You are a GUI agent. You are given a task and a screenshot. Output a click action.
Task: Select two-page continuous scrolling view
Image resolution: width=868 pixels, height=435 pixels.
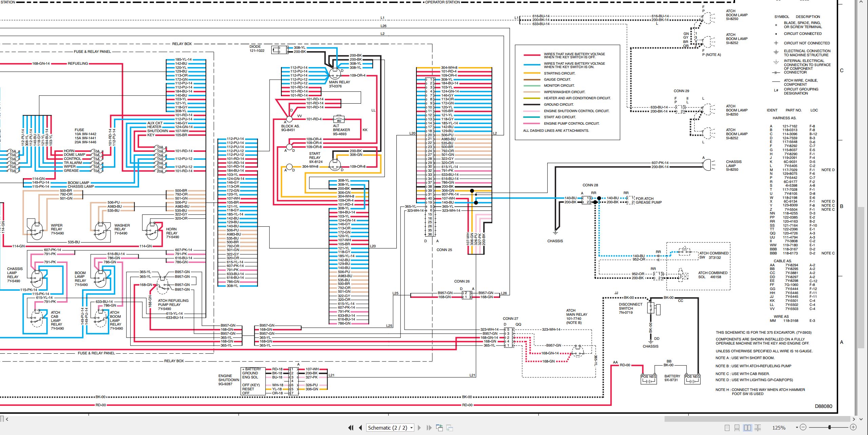pos(758,428)
